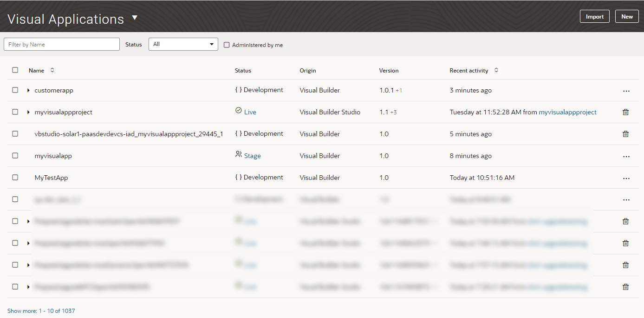Sort the table by the Name column

coord(52,70)
